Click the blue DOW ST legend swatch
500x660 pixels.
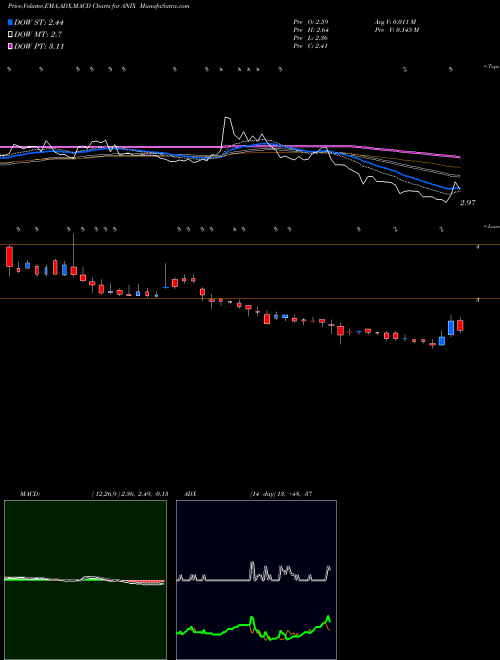point(11,22)
